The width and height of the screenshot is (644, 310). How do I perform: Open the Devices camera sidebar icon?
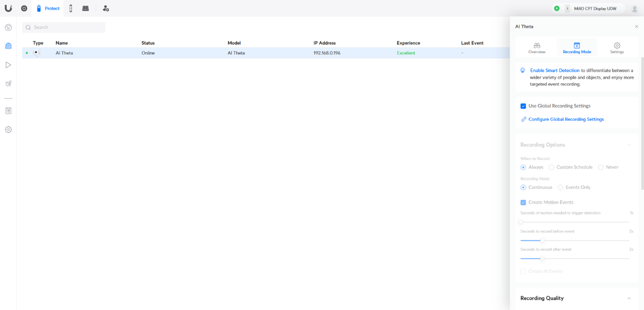pyautogui.click(x=8, y=46)
